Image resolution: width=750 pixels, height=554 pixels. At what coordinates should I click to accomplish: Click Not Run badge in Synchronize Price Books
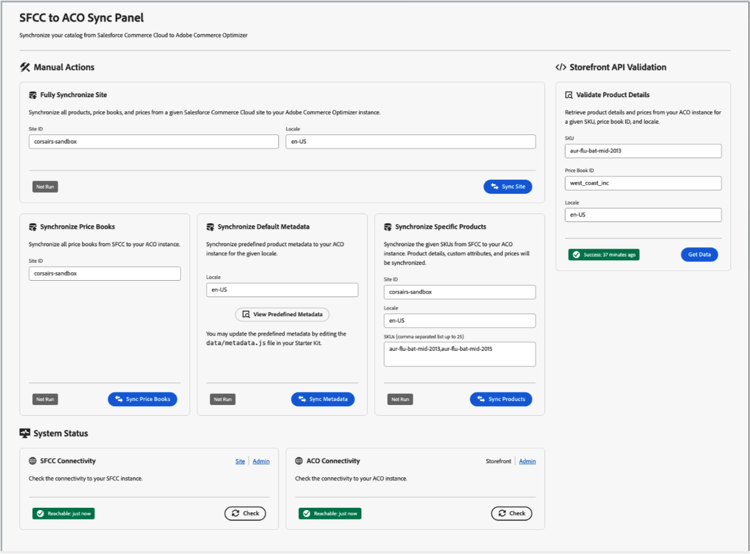[x=45, y=399]
